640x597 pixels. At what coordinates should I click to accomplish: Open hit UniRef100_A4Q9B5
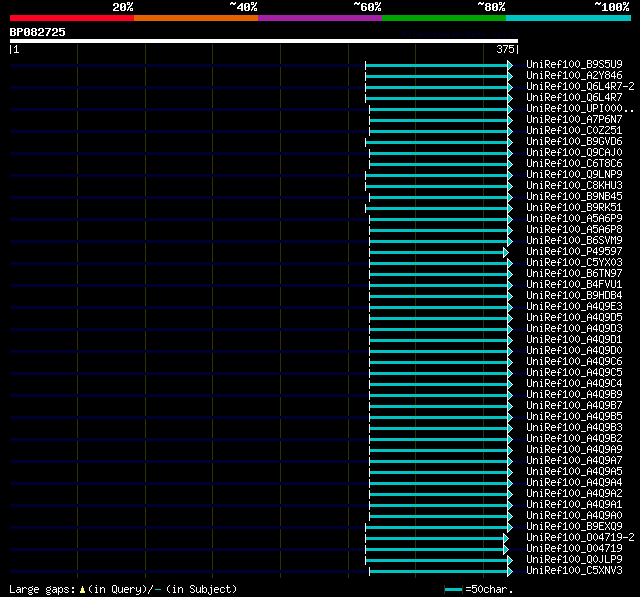574,417
